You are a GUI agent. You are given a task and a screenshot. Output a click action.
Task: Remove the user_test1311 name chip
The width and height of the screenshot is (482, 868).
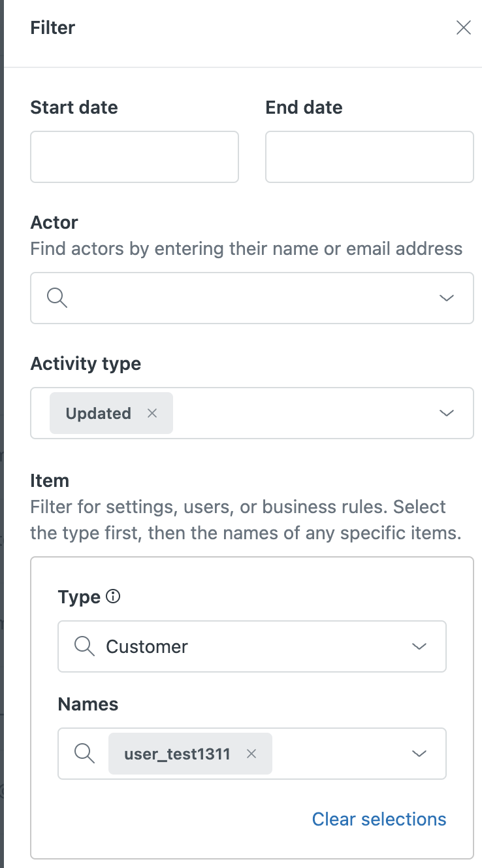point(251,754)
